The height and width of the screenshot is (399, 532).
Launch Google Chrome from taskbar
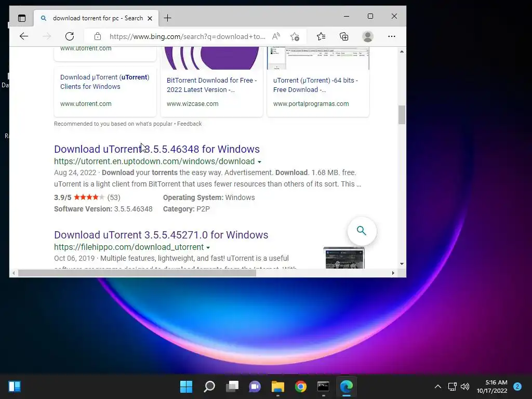pos(301,387)
